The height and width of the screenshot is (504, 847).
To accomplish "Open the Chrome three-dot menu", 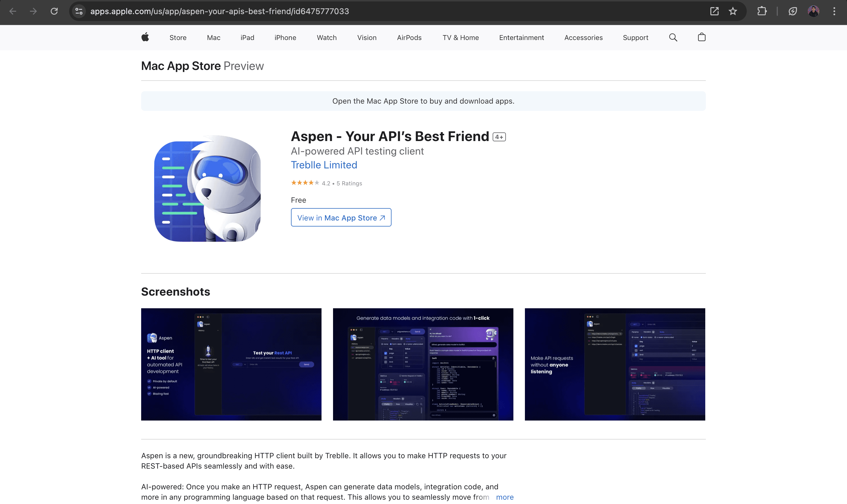I will [x=834, y=11].
